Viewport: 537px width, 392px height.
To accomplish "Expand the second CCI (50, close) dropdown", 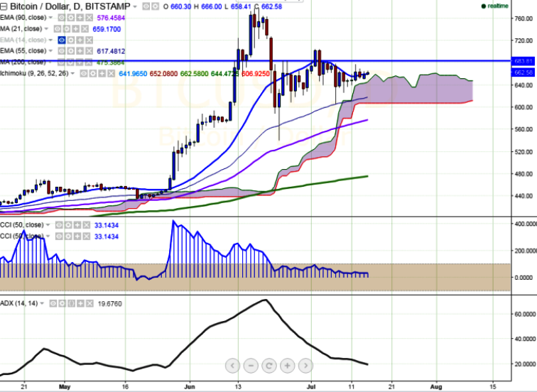I will coord(48,236).
